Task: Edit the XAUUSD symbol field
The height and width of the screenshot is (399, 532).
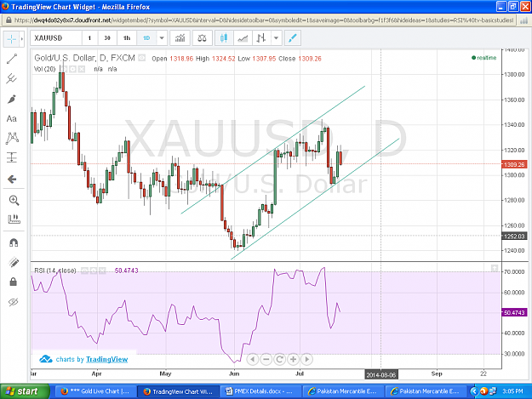Action: [x=56, y=38]
